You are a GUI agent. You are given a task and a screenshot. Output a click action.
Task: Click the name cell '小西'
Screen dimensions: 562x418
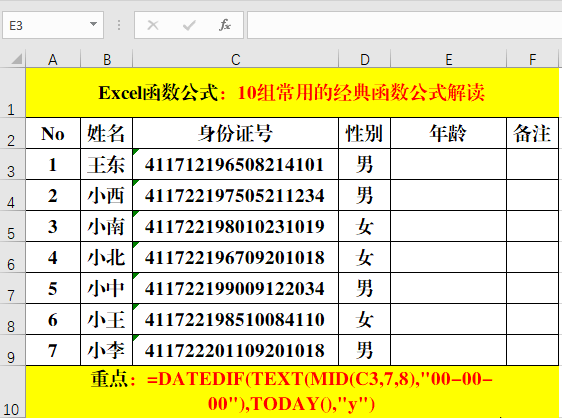point(106,195)
